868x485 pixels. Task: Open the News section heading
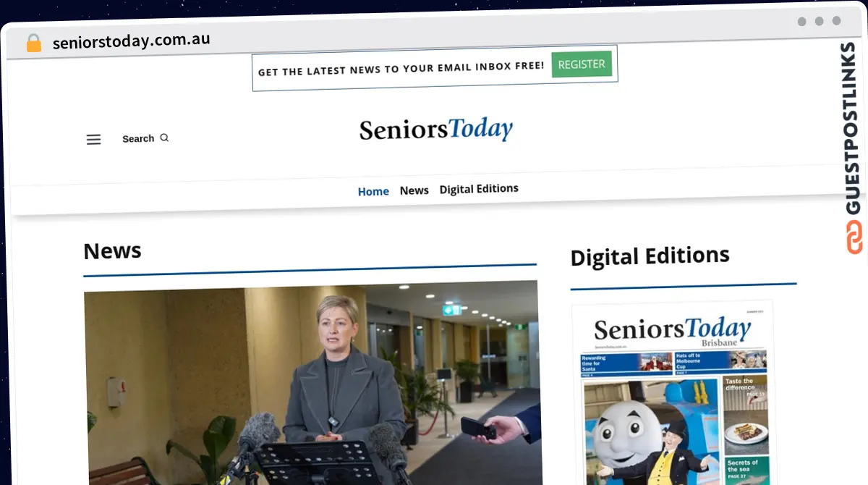tap(112, 251)
